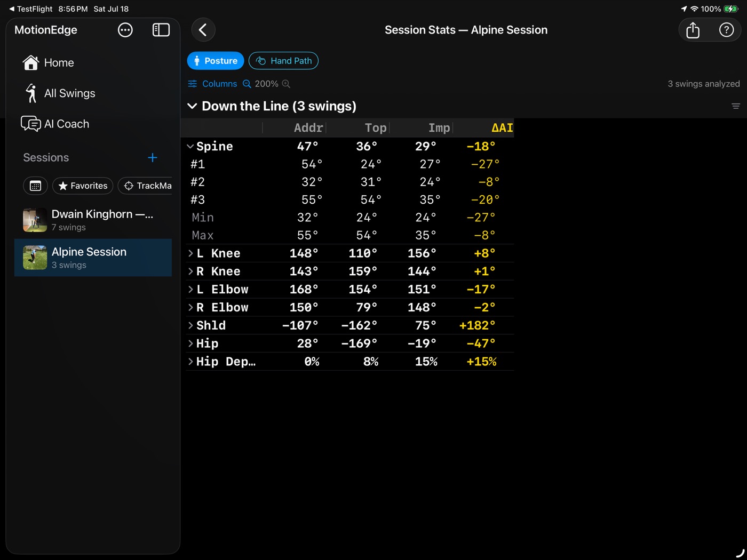The height and width of the screenshot is (560, 747).
Task: Open the help question mark
Action: 726,30
